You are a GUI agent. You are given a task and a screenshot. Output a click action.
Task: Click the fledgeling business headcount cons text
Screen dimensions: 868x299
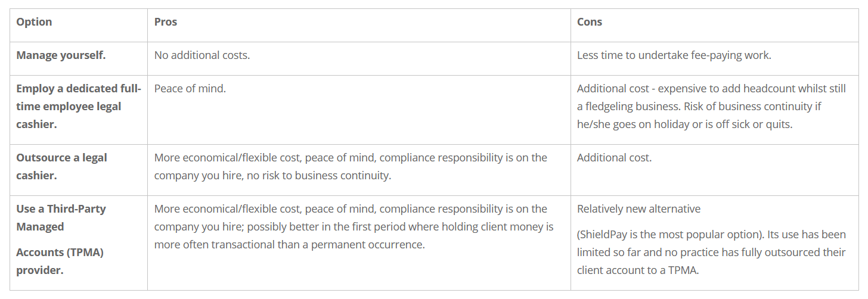(x=711, y=98)
